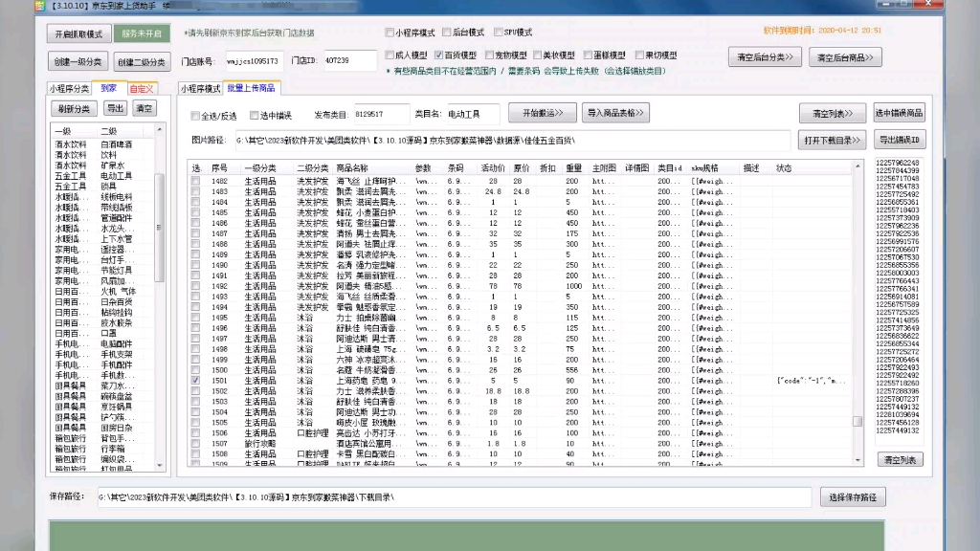Toggle the 全选/反选 checkbox
This screenshot has width=980, height=551.
(x=193, y=113)
